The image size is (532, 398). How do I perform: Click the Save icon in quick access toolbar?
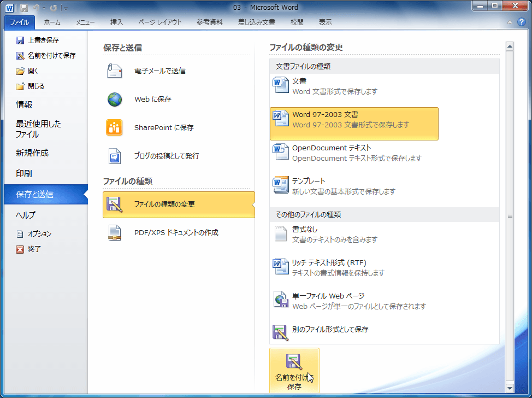[x=23, y=8]
